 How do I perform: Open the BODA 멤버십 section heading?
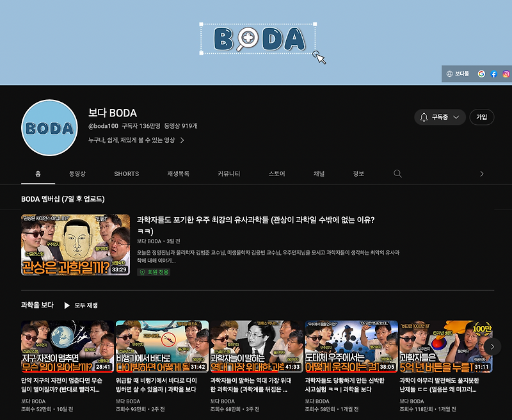point(63,199)
